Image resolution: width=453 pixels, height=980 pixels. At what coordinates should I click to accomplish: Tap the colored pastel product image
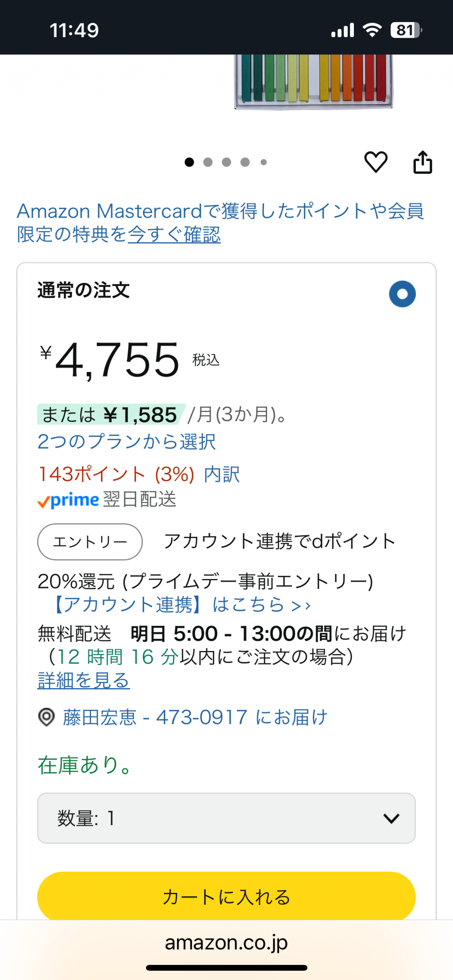[313, 82]
